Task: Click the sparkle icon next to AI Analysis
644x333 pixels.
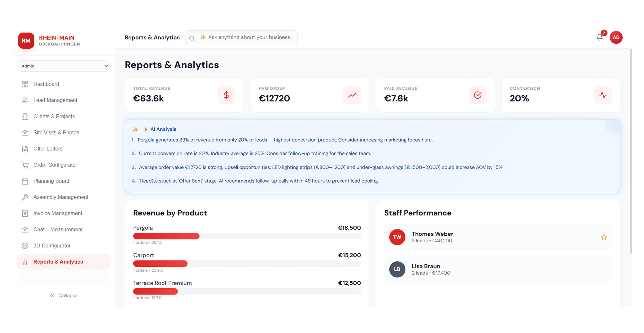Action: 135,129
